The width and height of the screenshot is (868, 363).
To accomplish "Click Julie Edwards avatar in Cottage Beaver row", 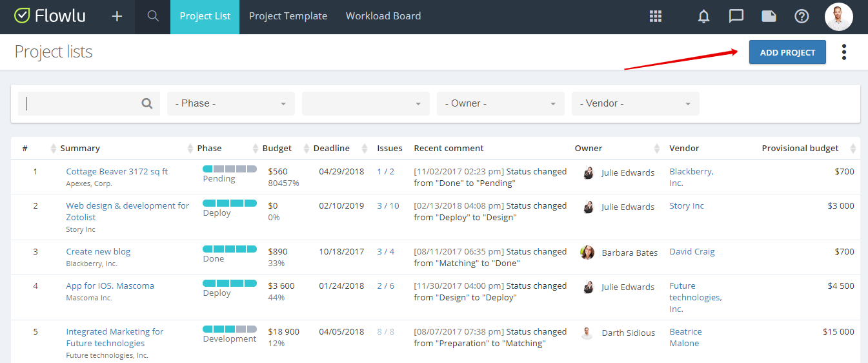I will click(x=588, y=172).
